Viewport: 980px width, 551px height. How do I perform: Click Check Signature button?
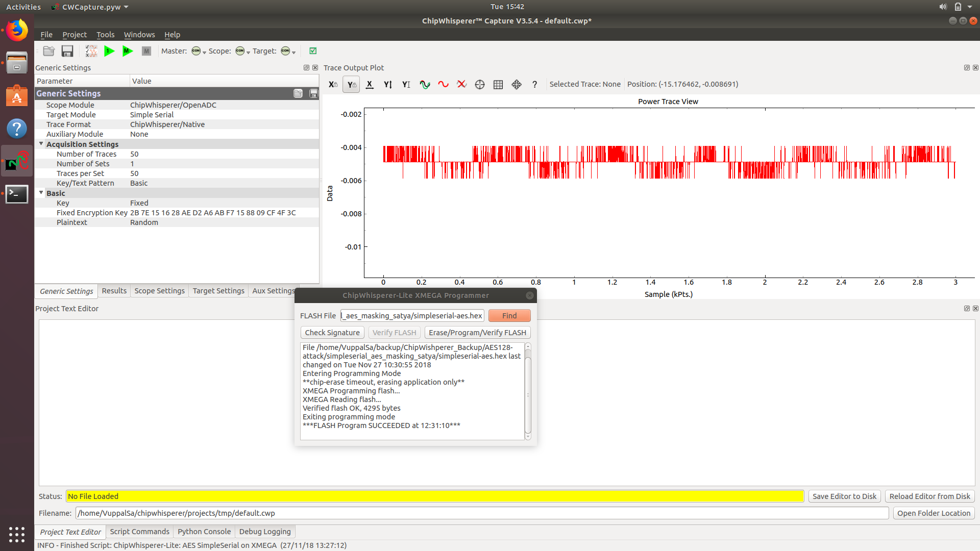(332, 333)
